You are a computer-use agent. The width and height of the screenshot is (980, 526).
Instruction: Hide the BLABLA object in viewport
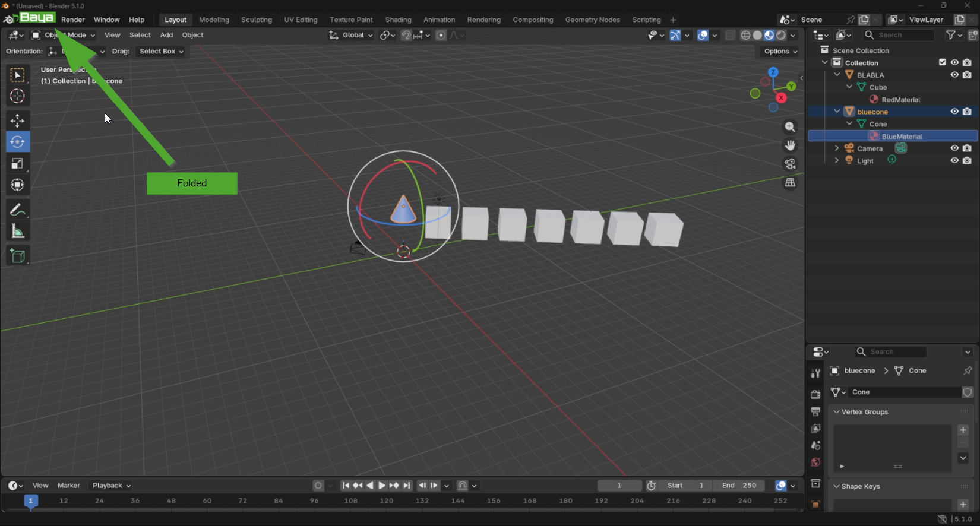[x=954, y=75]
